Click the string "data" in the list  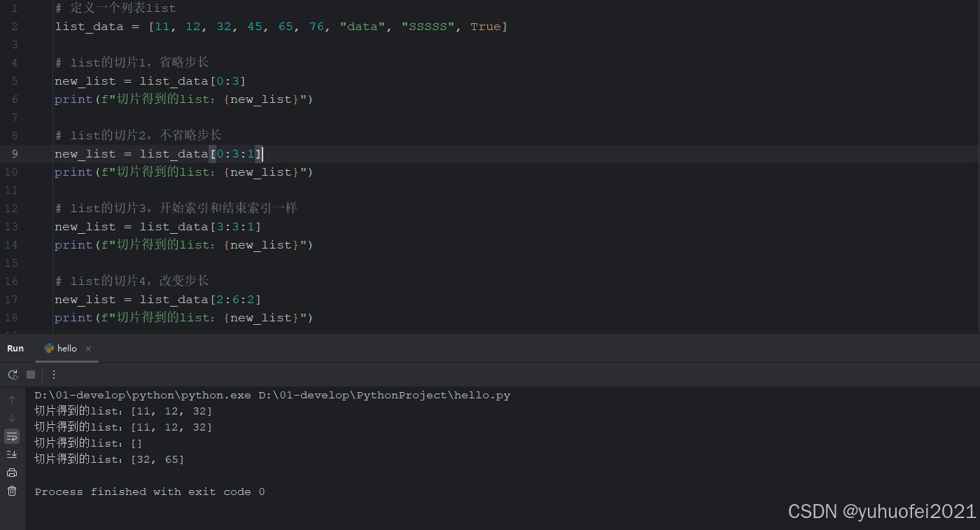361,27
